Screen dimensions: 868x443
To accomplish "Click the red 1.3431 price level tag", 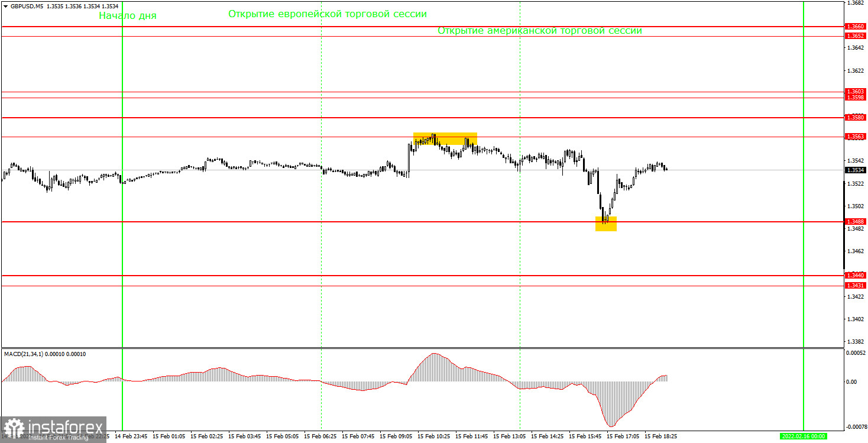I will pos(856,286).
